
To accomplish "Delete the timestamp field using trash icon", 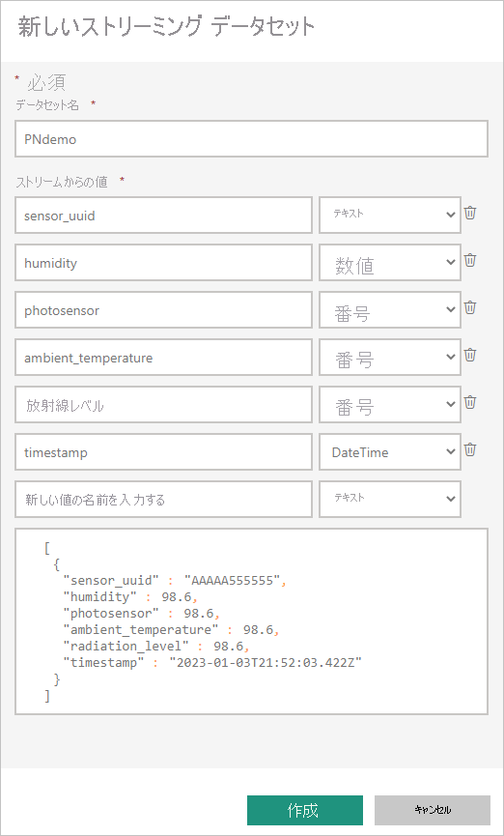I will click(x=470, y=450).
